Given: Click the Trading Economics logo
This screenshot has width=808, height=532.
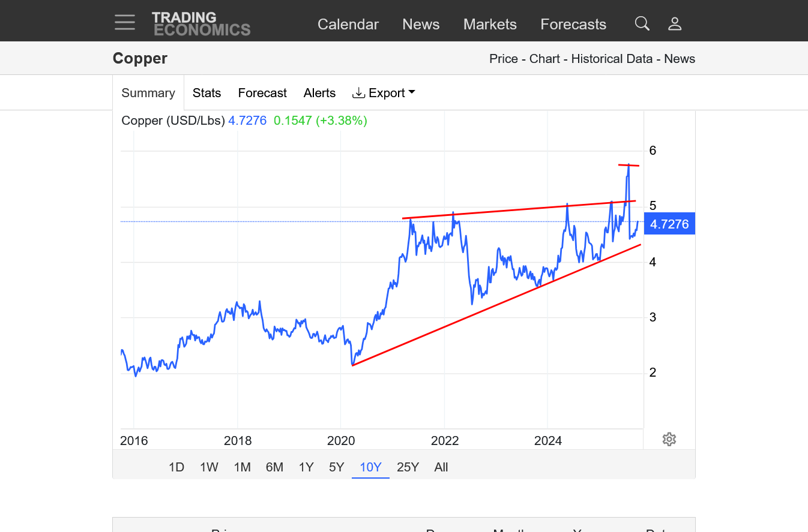Looking at the screenshot, I should 200,23.
